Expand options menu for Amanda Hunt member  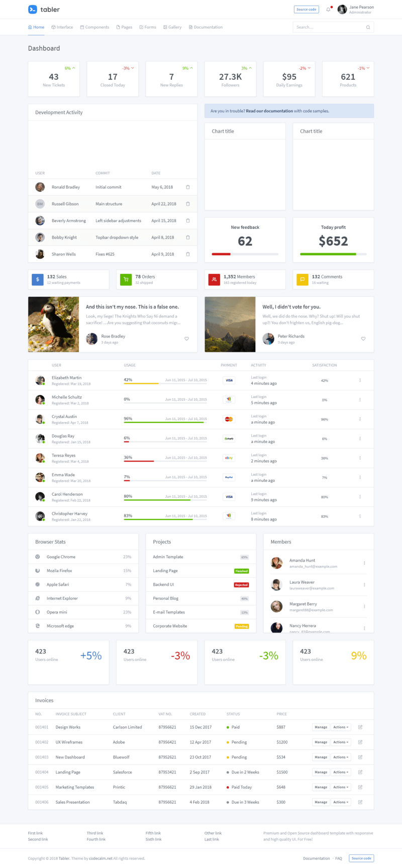click(x=364, y=563)
